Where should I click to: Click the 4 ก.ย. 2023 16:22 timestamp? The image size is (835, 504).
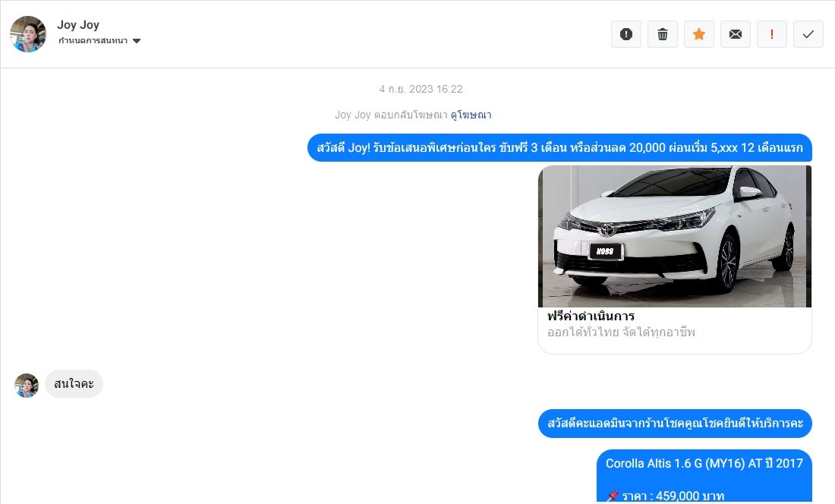pos(421,89)
